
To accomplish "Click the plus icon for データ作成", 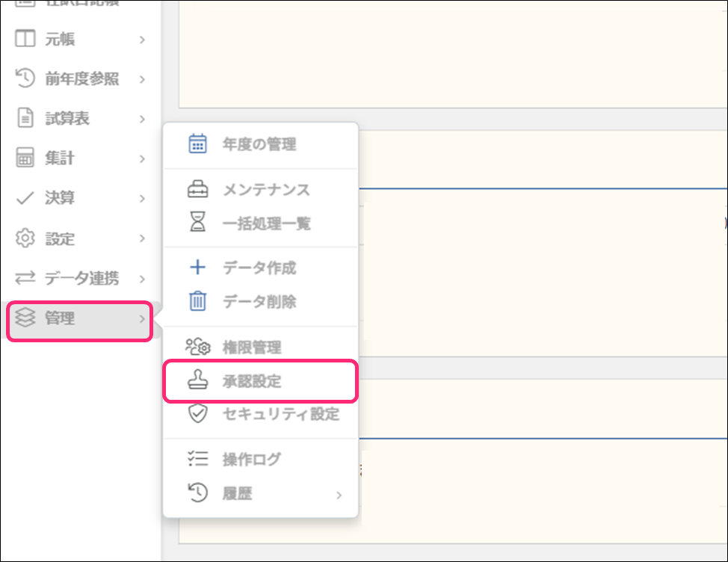I will 197,268.
